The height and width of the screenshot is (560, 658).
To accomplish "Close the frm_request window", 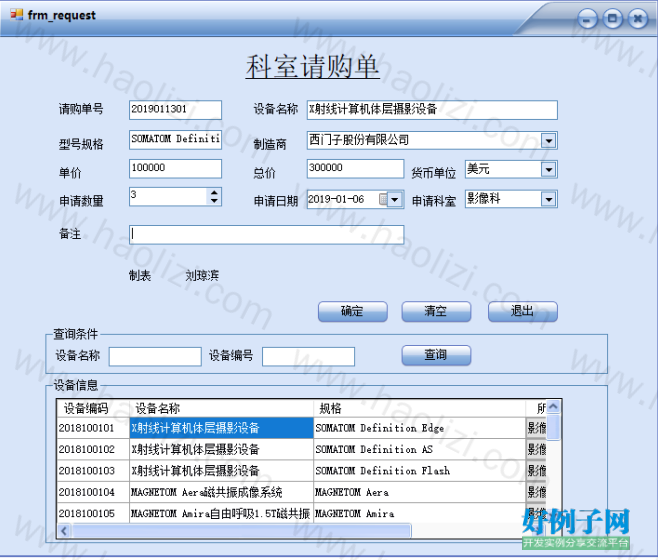I will point(638,19).
